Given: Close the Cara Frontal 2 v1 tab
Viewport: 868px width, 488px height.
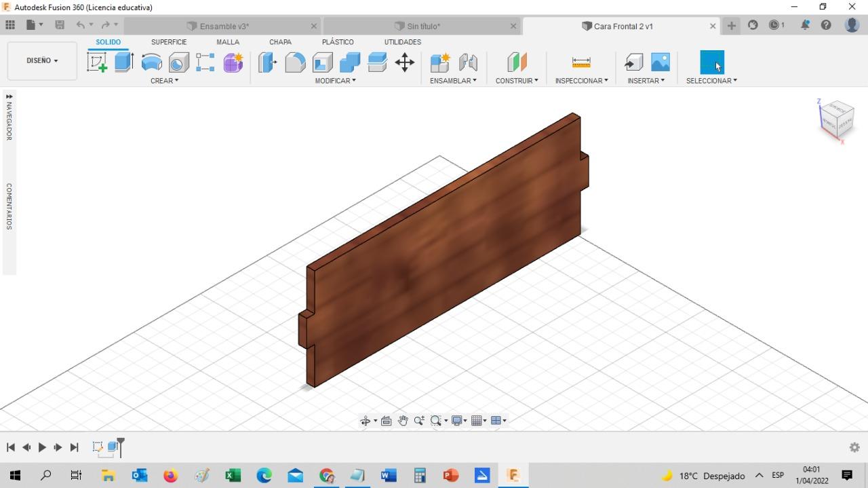Looking at the screenshot, I should click(x=713, y=26).
